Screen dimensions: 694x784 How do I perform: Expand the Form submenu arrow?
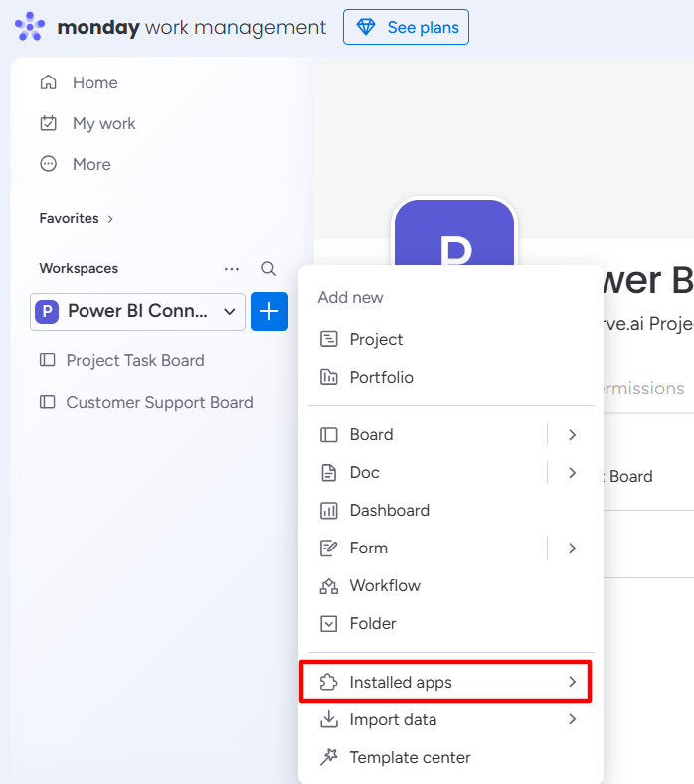tap(573, 549)
